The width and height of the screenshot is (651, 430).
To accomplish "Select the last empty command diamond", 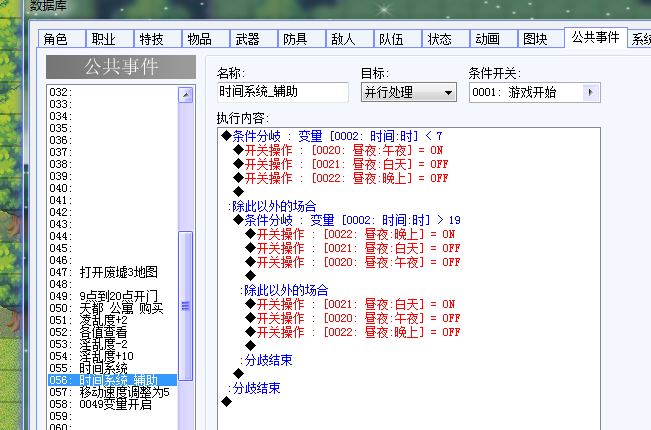I will tap(226, 402).
